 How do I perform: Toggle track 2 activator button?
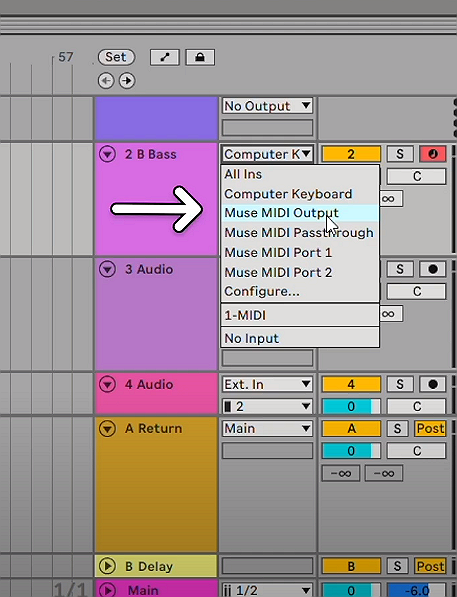click(351, 154)
